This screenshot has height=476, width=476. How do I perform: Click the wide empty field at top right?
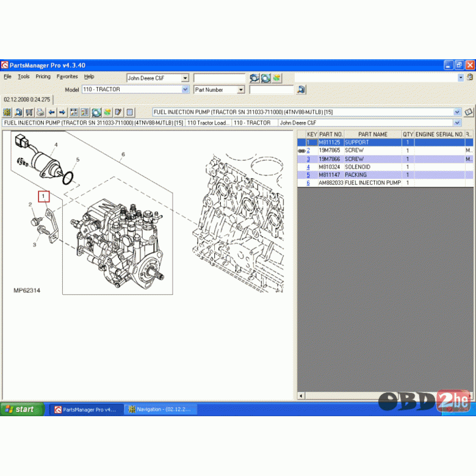(x=376, y=78)
